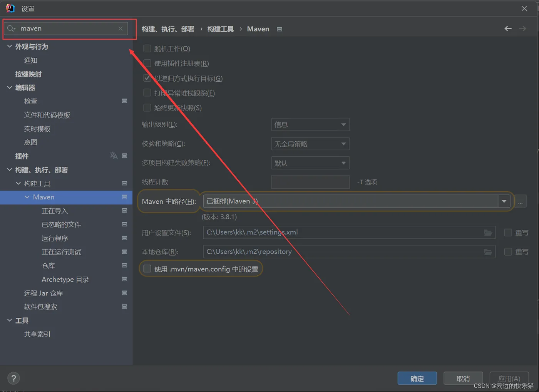Go back using the left arrow
The image size is (539, 392).
tap(508, 28)
